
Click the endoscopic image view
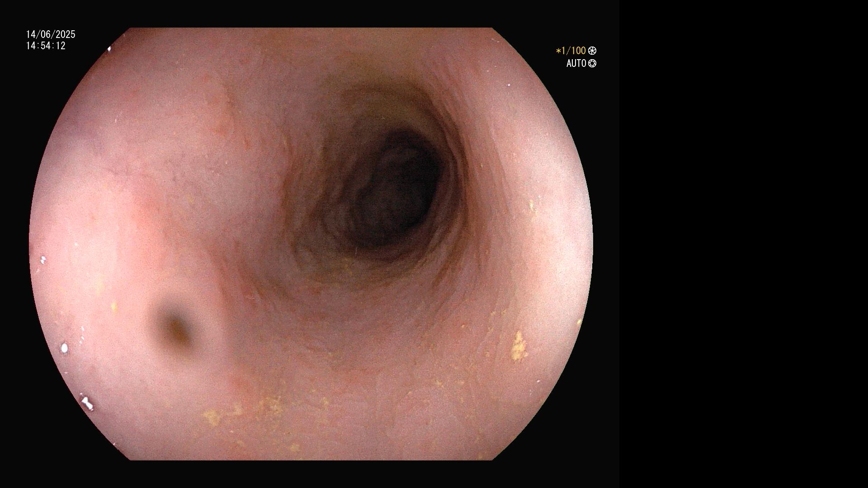point(311,244)
